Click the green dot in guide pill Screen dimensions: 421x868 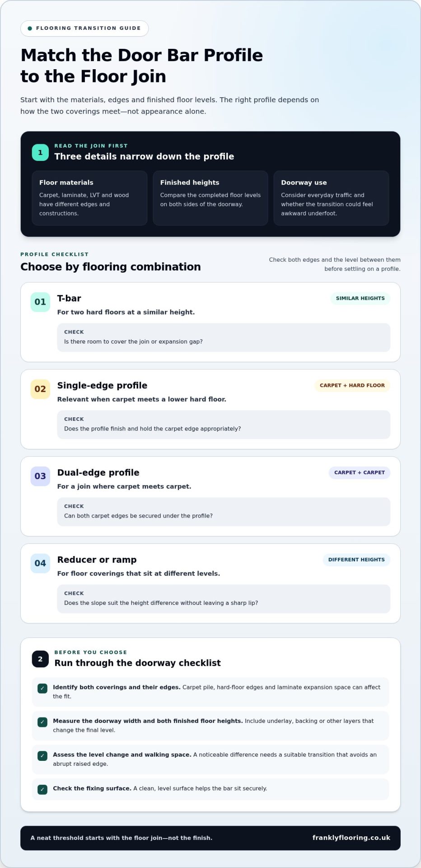[x=30, y=28]
